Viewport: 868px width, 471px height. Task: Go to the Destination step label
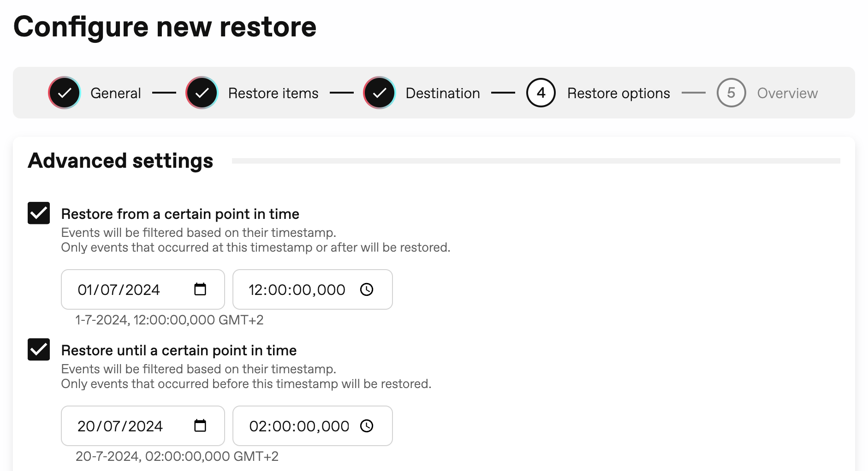pyautogui.click(x=443, y=93)
